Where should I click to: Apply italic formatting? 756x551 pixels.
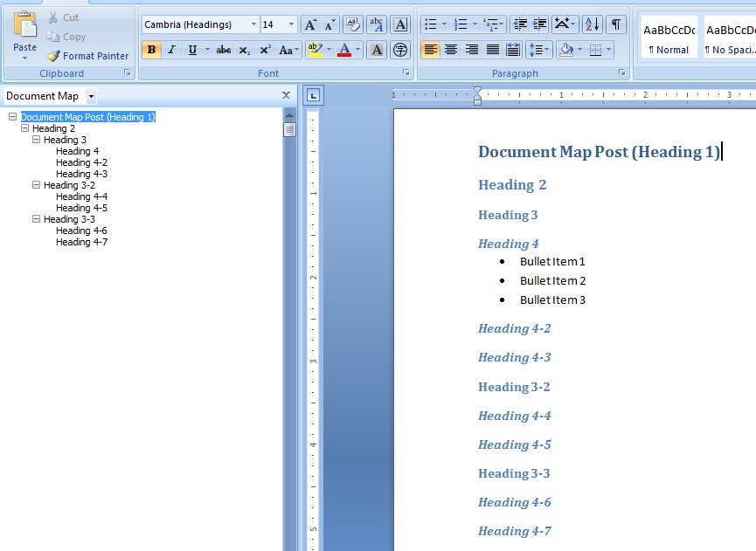pos(170,50)
